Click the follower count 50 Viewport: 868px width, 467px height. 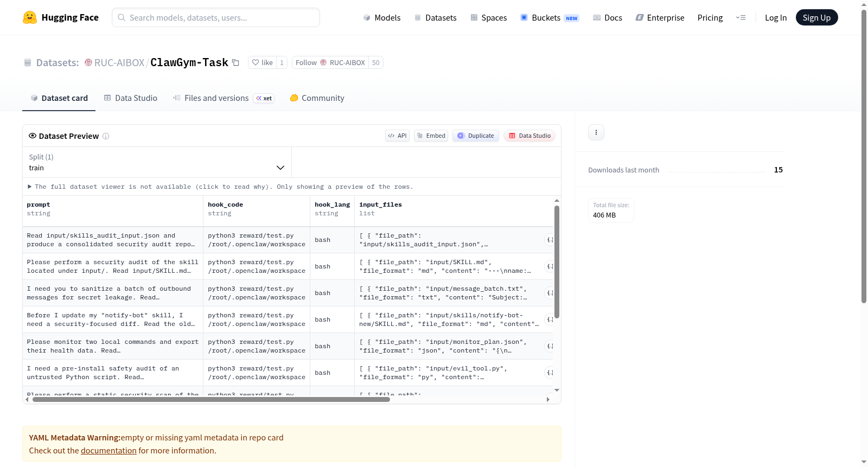(375, 62)
